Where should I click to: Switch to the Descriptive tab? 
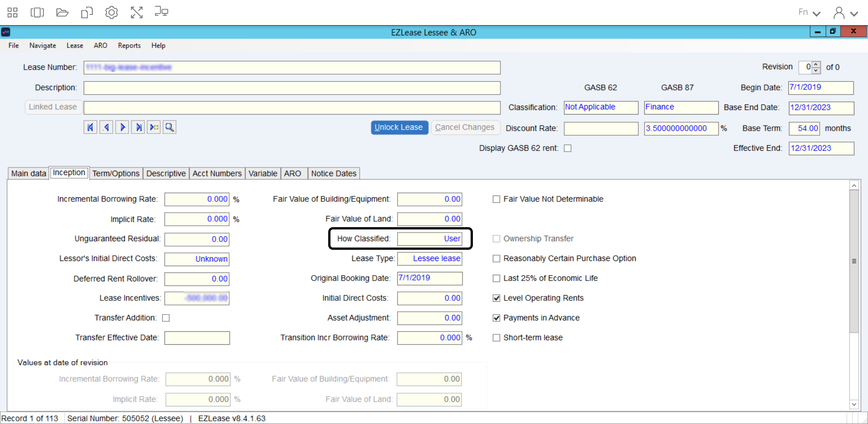[166, 173]
